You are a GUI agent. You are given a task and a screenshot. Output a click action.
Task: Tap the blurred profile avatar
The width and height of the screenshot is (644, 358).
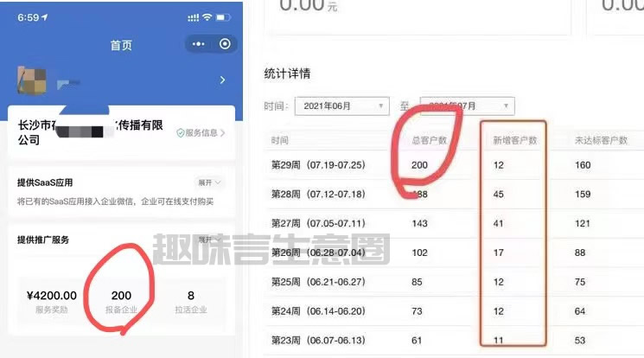tap(32, 80)
